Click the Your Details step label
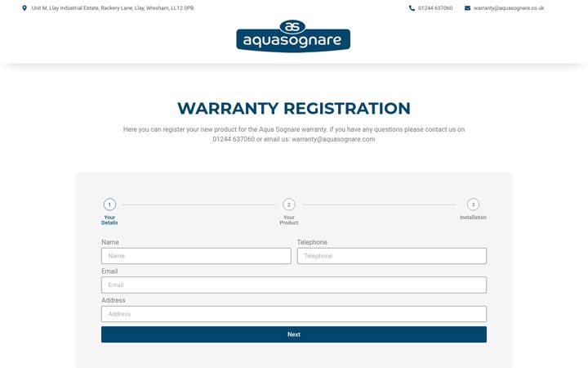 click(109, 220)
